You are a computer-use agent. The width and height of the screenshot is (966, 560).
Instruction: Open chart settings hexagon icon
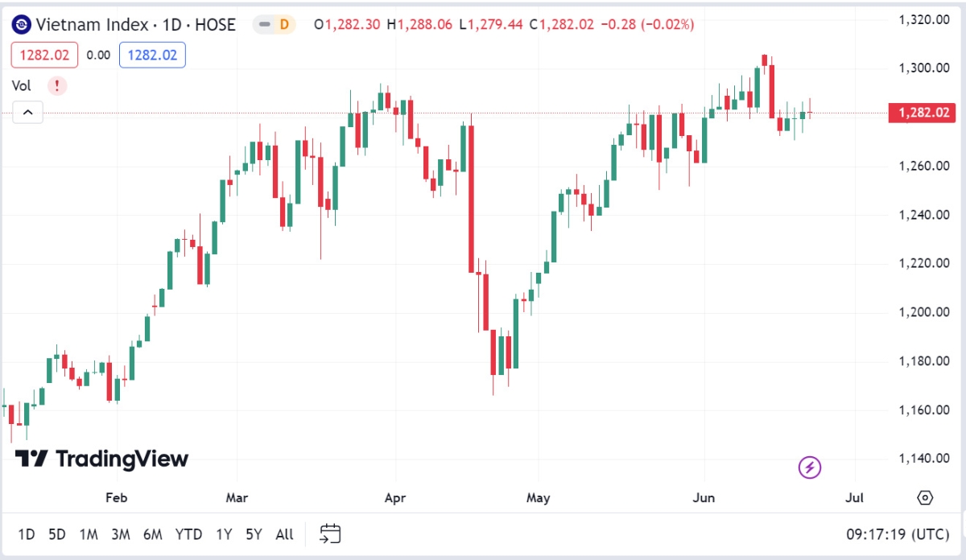click(925, 498)
